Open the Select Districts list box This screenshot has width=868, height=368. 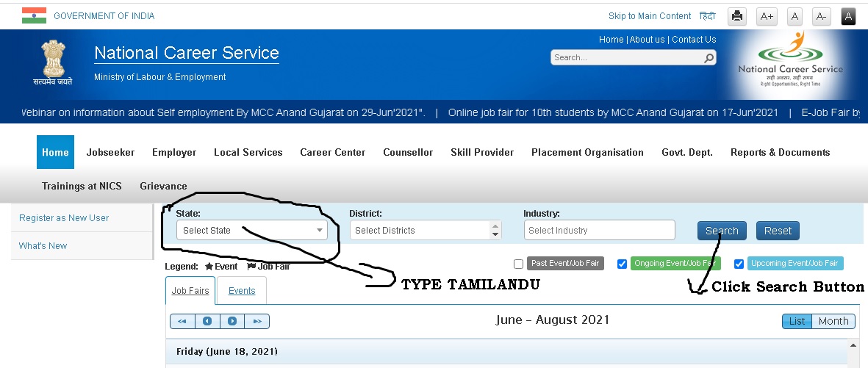coord(425,230)
